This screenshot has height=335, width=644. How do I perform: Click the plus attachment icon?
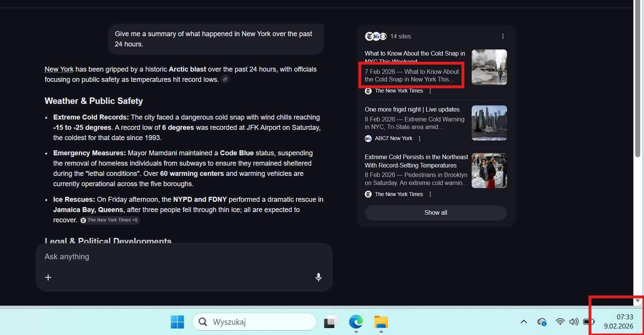pos(48,277)
